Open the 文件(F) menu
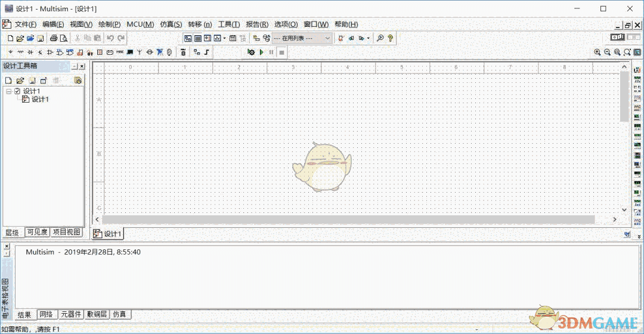Image resolution: width=644 pixels, height=334 pixels. 26,24
